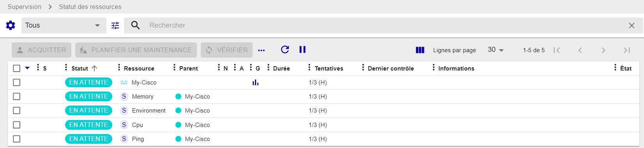Tick the checkbox for the Memory row

click(x=16, y=97)
